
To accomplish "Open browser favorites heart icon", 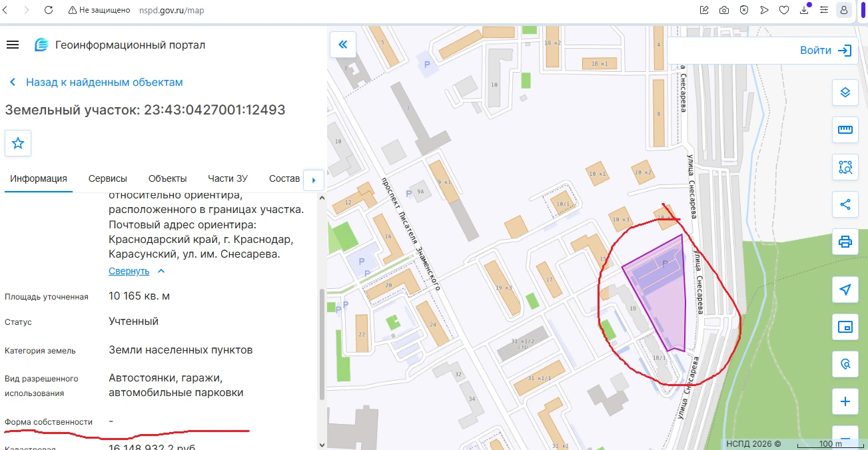I will coord(784,11).
